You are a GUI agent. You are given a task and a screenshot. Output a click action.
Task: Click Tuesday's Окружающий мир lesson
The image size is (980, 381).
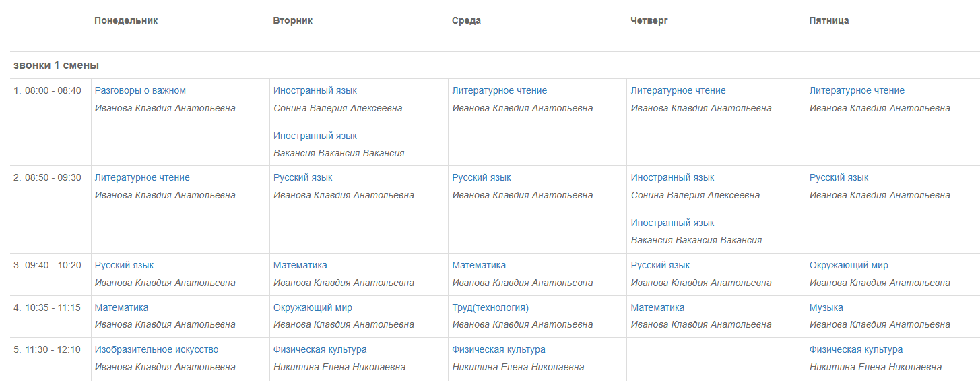point(313,307)
